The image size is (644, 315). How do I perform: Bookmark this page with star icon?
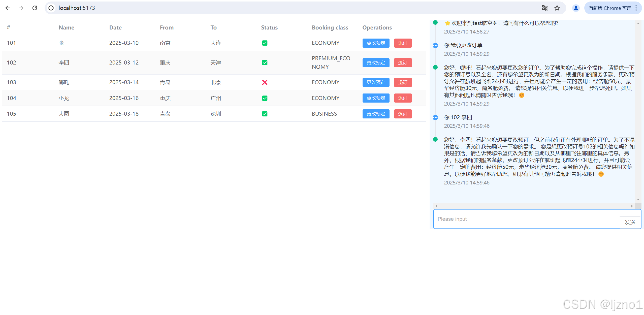click(557, 8)
